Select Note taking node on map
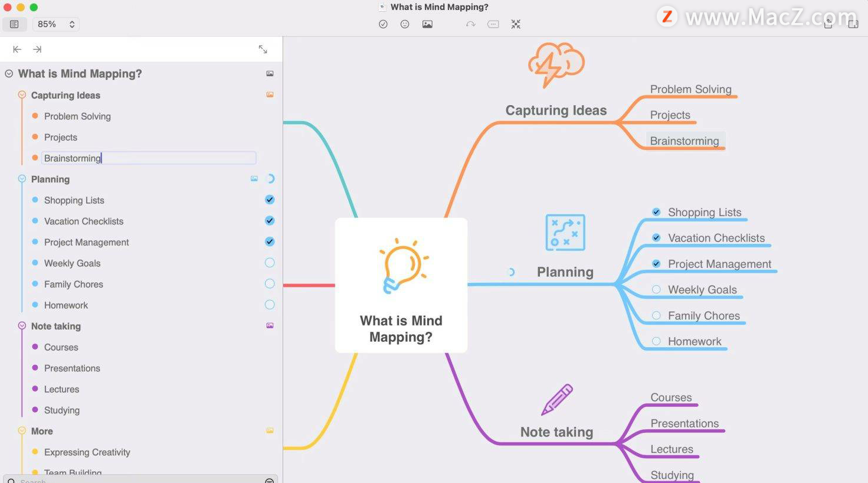Viewport: 868px width, 483px height. coord(556,432)
